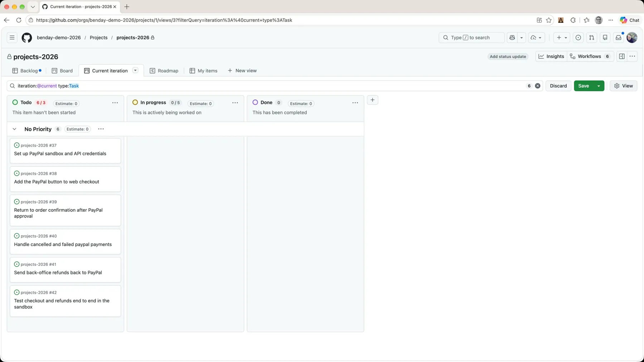Create a New view tab
Screen dimensions: 644x362
click(242, 71)
